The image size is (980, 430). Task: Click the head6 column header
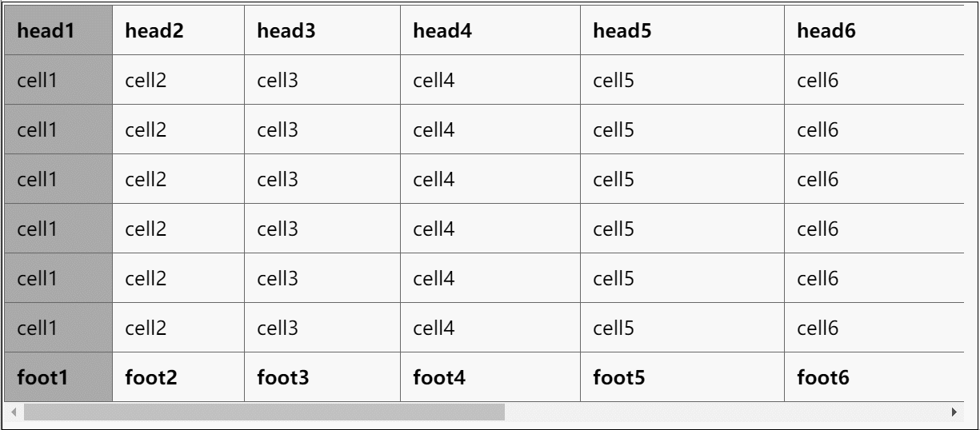(x=874, y=30)
